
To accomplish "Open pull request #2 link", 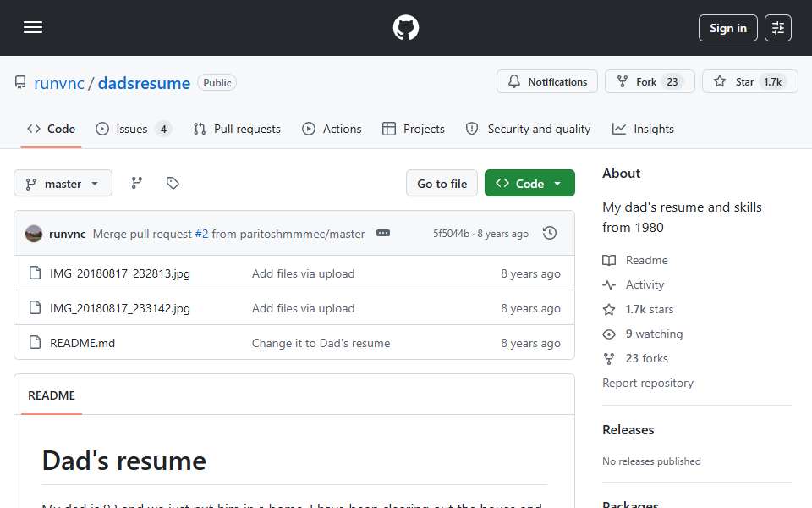I will (x=201, y=234).
